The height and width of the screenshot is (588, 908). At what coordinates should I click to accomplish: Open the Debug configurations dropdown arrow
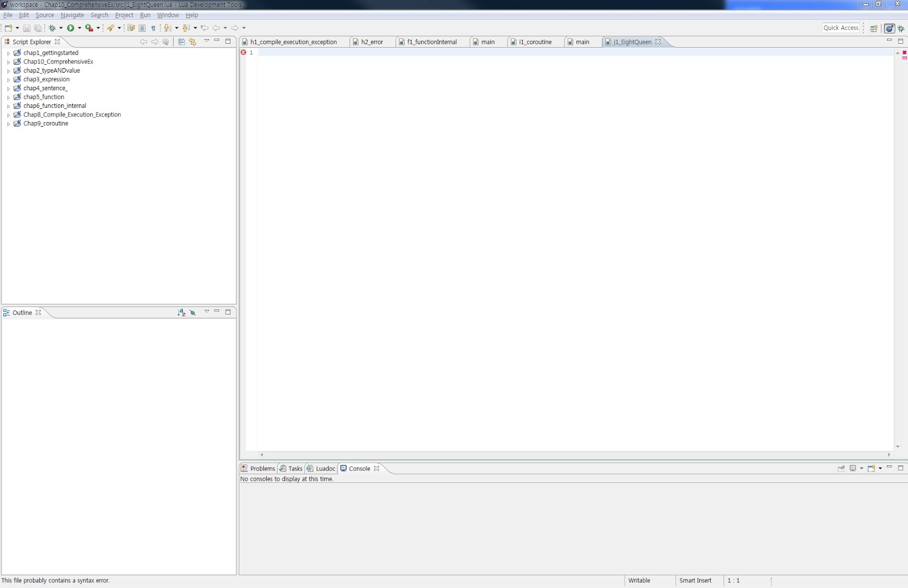point(61,28)
